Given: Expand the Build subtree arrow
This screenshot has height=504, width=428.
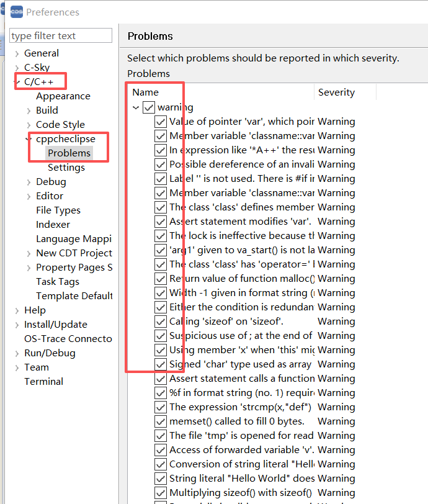Looking at the screenshot, I should point(29,111).
